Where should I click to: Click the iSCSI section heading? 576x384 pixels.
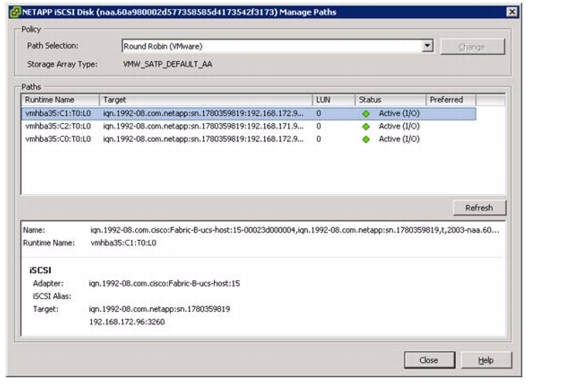pos(40,270)
